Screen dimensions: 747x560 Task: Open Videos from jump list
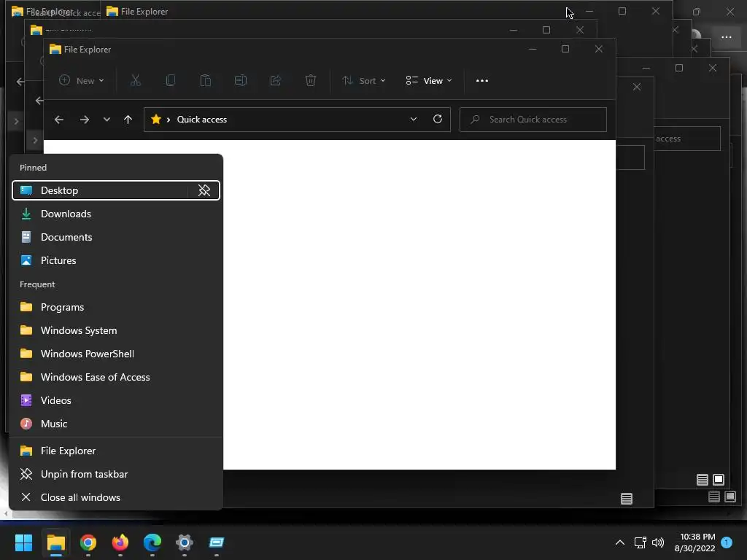116,400
